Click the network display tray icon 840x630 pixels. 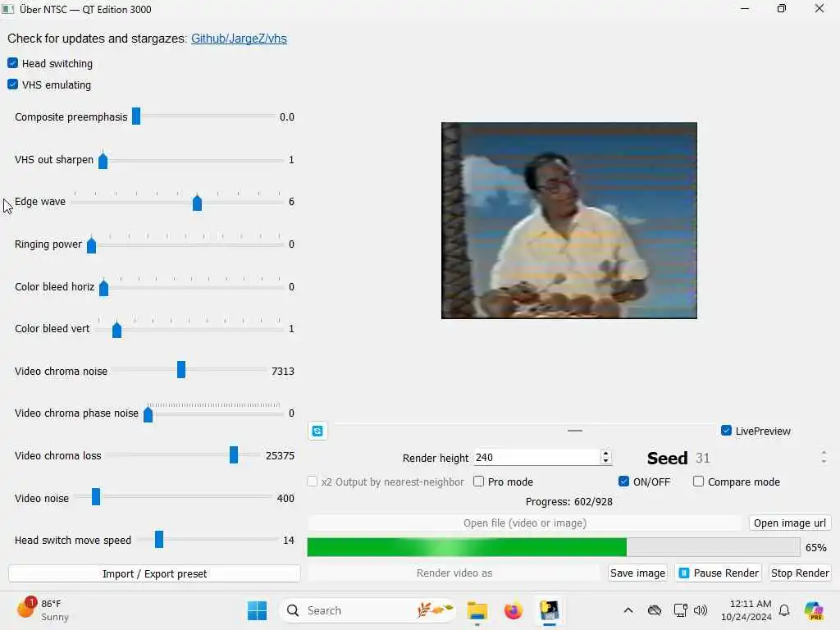(680, 610)
